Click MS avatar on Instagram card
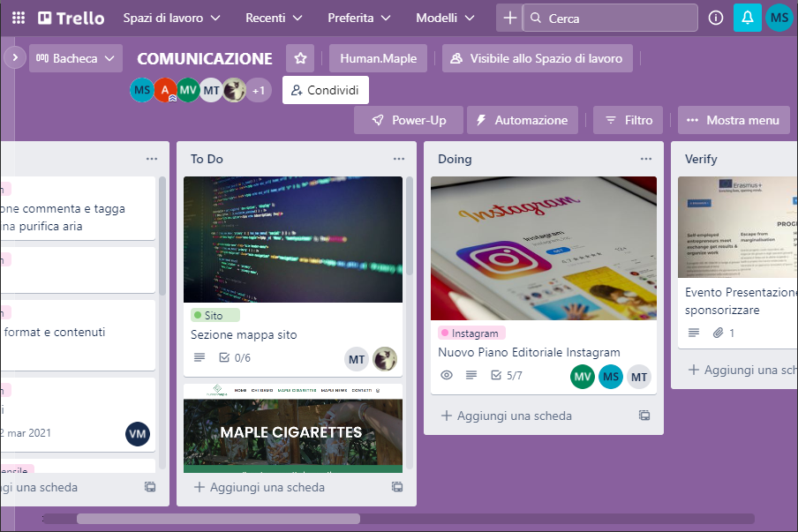This screenshot has width=798, height=532. [611, 377]
